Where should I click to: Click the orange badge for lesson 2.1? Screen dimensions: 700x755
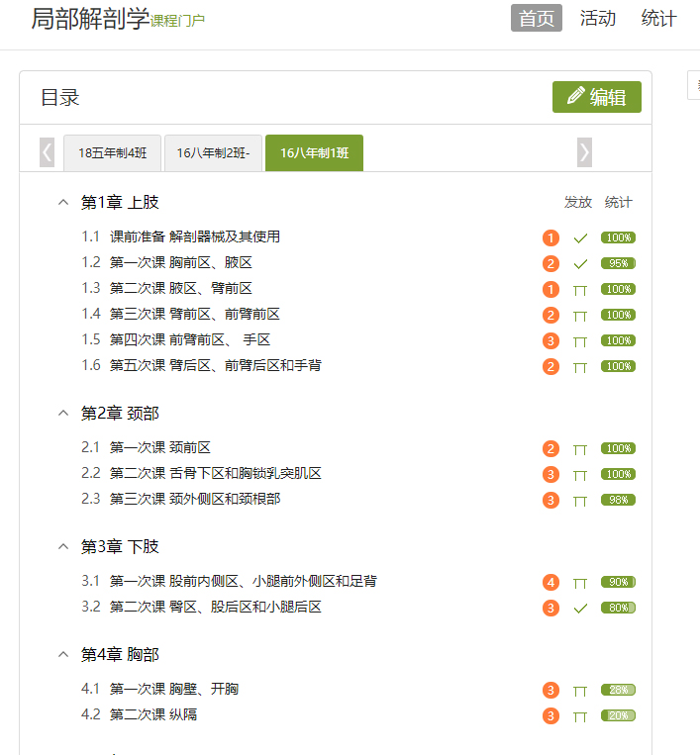551,448
